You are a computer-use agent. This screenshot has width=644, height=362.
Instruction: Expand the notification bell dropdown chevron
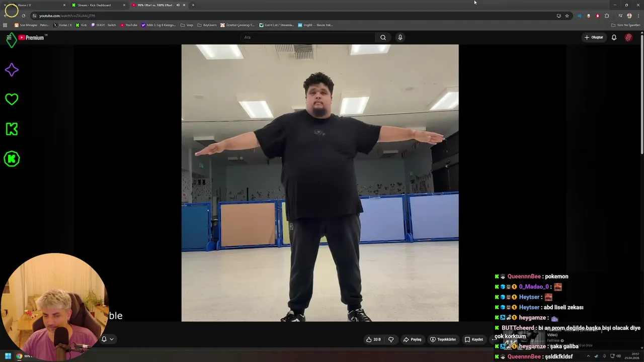coord(111,339)
